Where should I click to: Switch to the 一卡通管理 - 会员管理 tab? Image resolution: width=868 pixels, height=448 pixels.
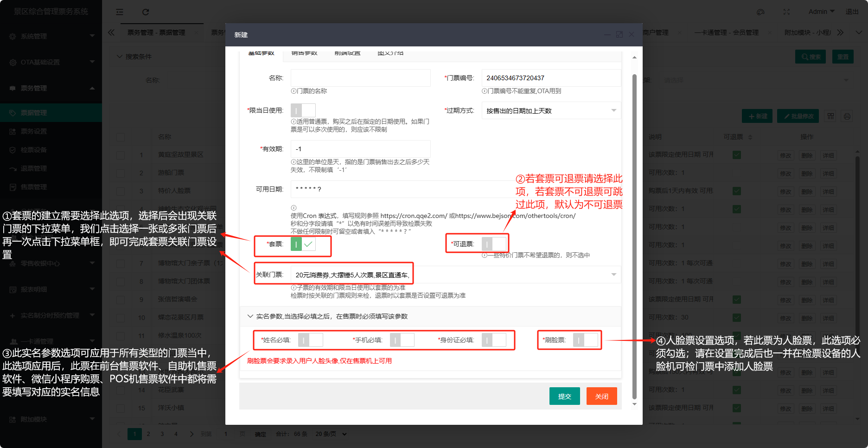[726, 32]
